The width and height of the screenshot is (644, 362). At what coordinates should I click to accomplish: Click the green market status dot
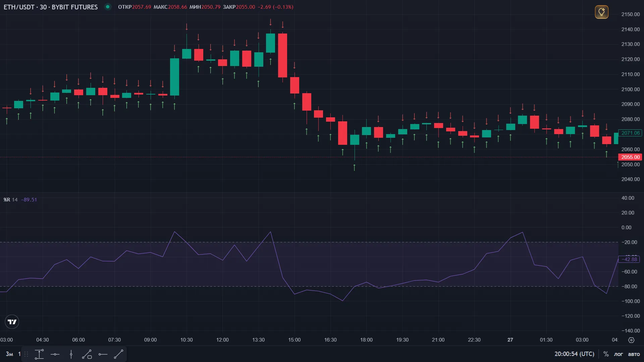(x=108, y=7)
